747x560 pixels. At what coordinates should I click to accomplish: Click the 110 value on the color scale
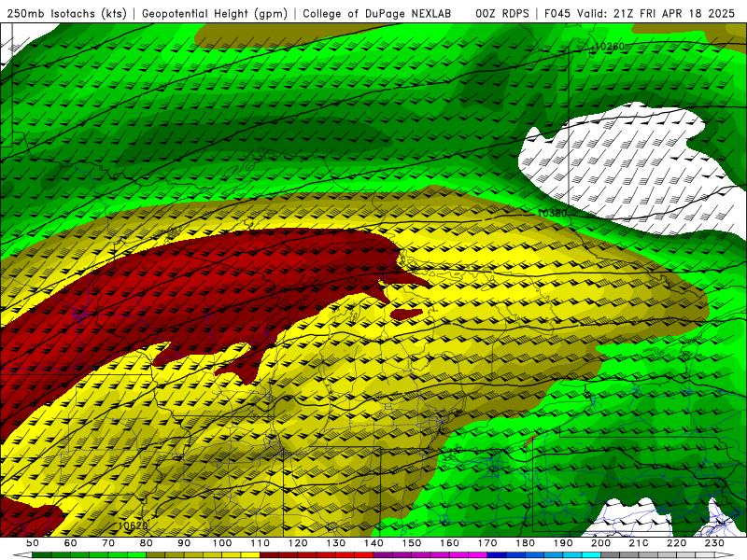point(261,543)
